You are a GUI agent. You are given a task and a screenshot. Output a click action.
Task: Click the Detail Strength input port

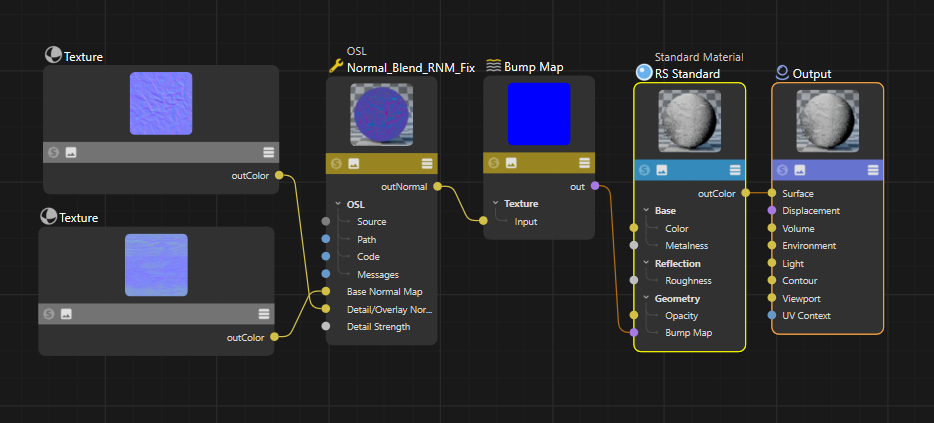(x=325, y=327)
